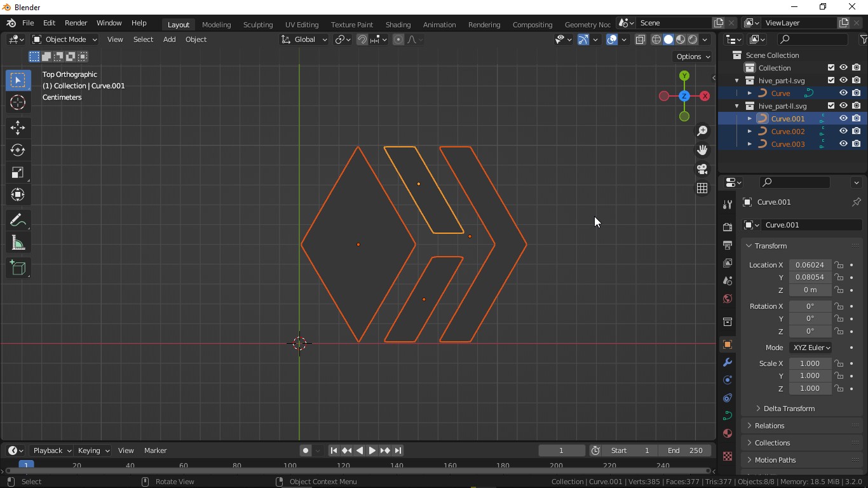Viewport: 868px width, 488px height.
Task: Expand the Delta Transform panel
Action: 789,409
